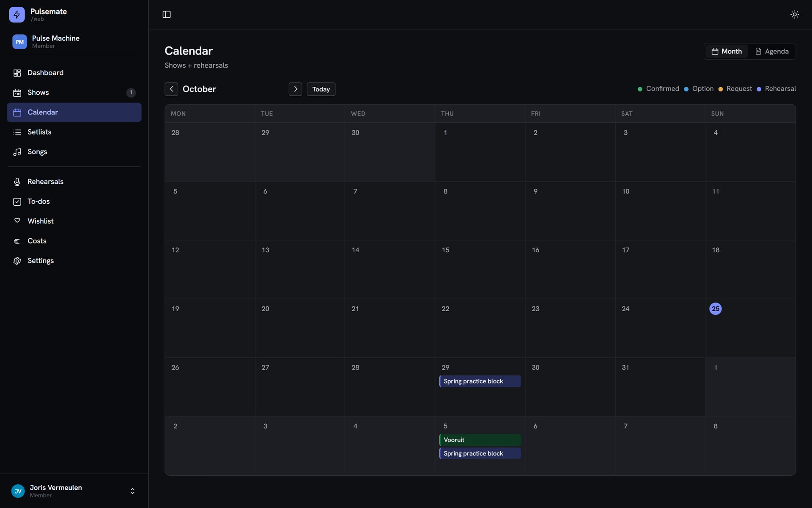Viewport: 812px width, 508px height.
Task: Advance to next month arrow
Action: point(295,89)
